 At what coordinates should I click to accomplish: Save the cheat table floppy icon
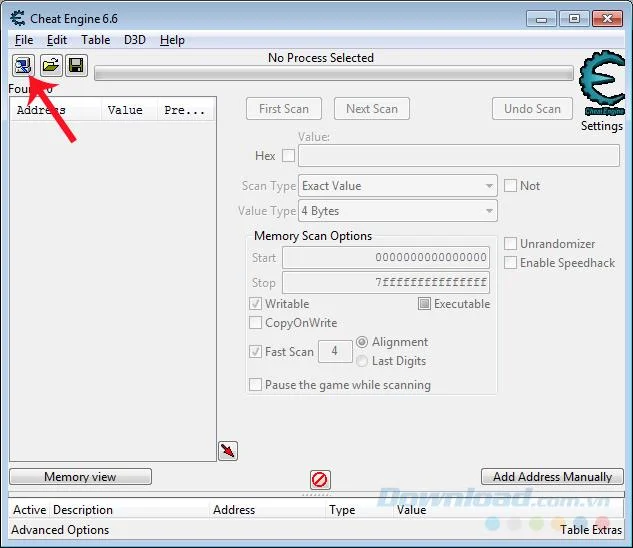point(76,65)
